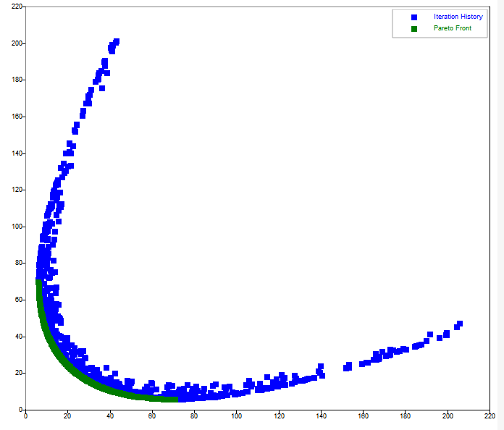Image resolution: width=504 pixels, height=430 pixels.
Task: Click the 220 tick label on y-axis
Action: tap(14, 7)
